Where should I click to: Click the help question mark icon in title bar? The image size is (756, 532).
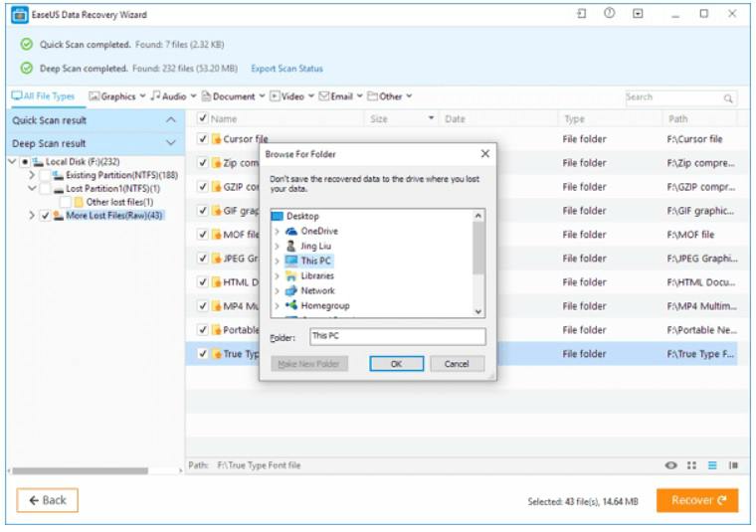[609, 14]
